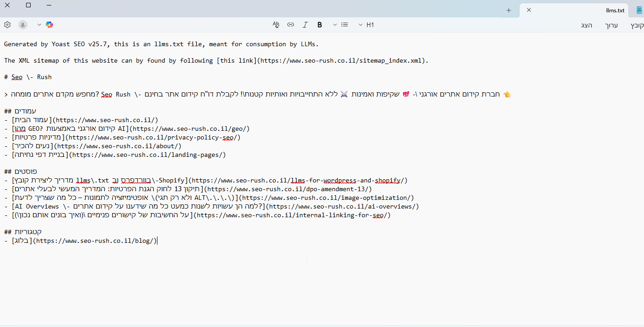The image size is (644, 327).
Task: Close the llms.txt tab
Action: click(529, 10)
